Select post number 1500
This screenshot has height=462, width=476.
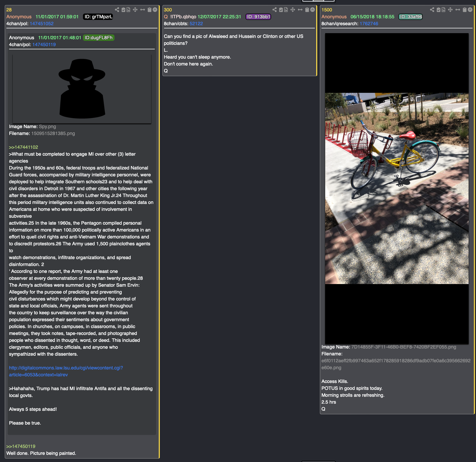(327, 10)
